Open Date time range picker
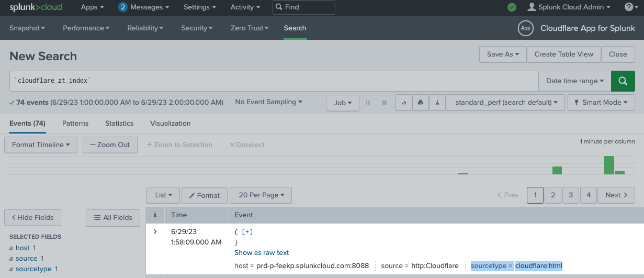Viewport: 644px width, 278px height. pyautogui.click(x=575, y=81)
